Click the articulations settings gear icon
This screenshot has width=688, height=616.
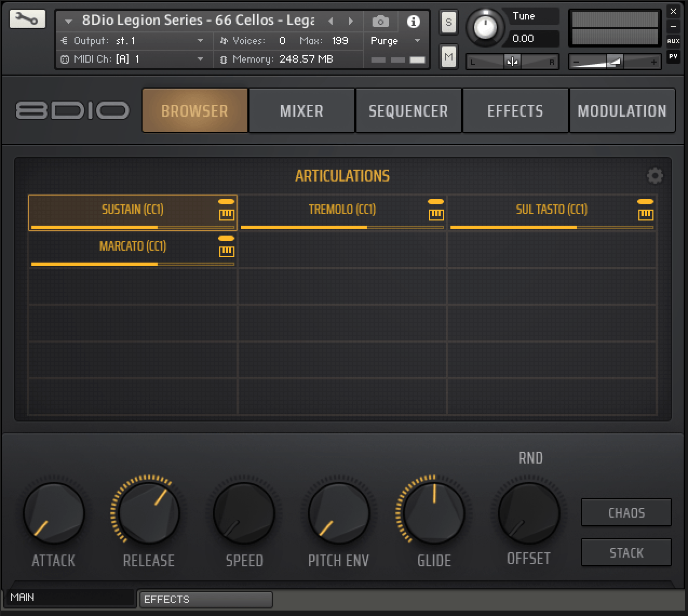tap(655, 176)
